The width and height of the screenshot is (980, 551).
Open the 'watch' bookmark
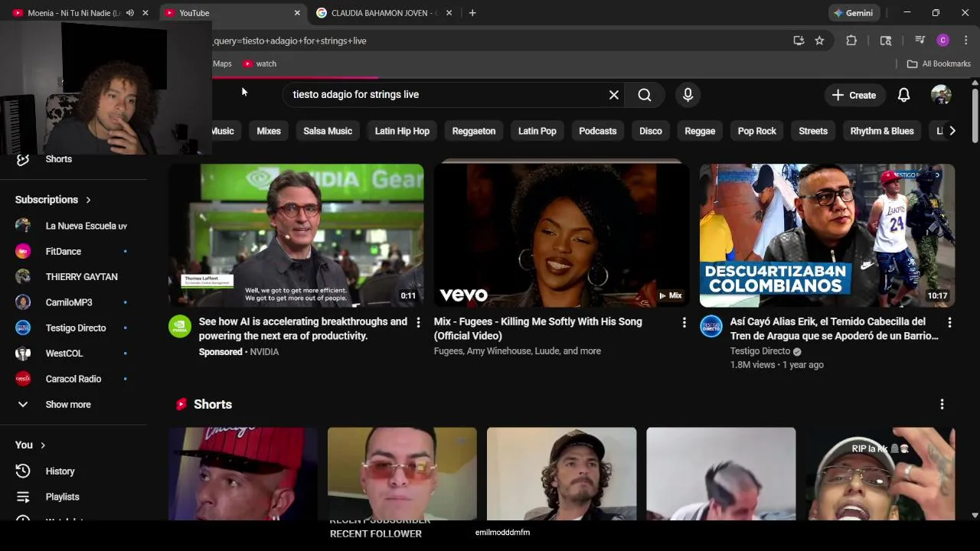(260, 64)
